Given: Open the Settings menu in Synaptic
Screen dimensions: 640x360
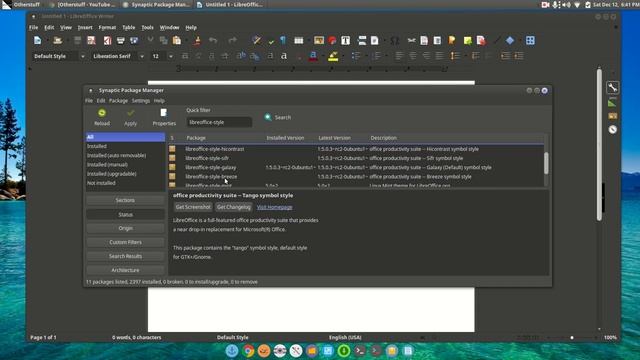Looking at the screenshot, I should click(x=141, y=100).
